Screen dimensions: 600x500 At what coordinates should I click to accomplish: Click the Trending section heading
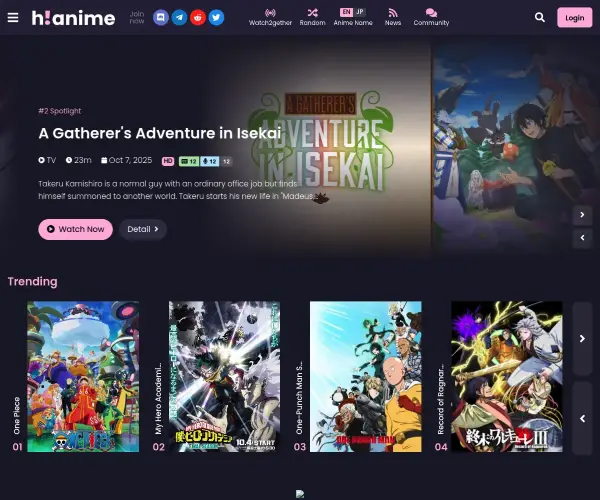(33, 282)
